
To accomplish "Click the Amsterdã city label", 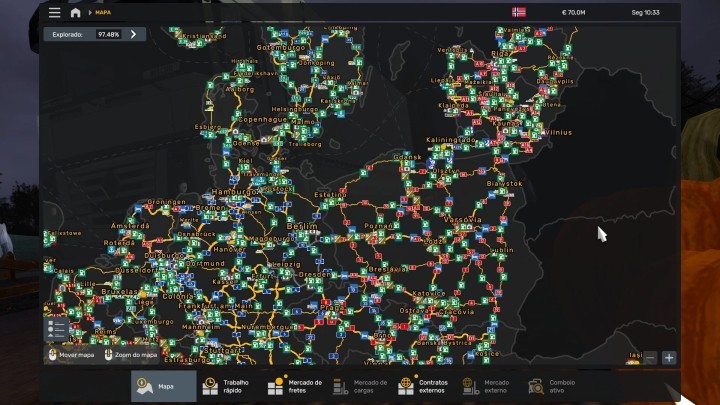I will pyautogui.click(x=130, y=226).
